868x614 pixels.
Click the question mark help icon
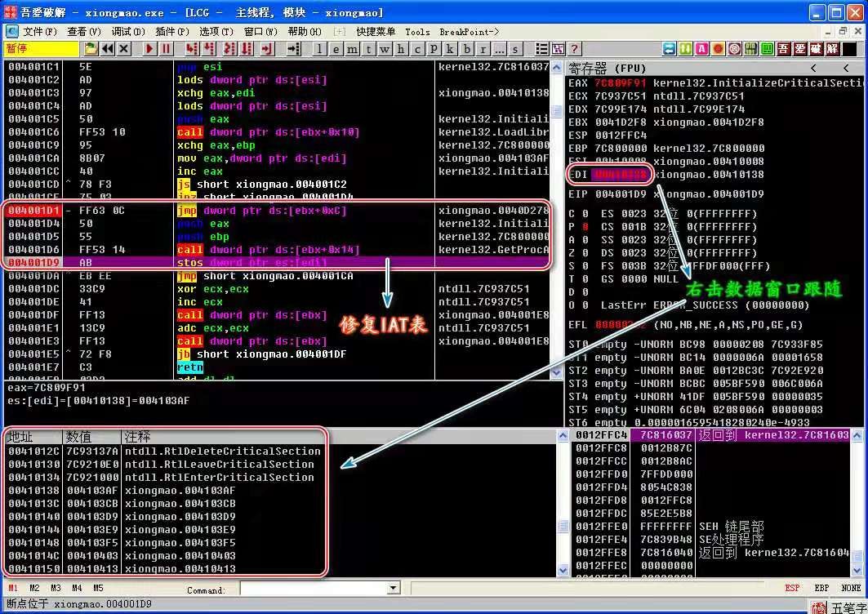coord(575,49)
